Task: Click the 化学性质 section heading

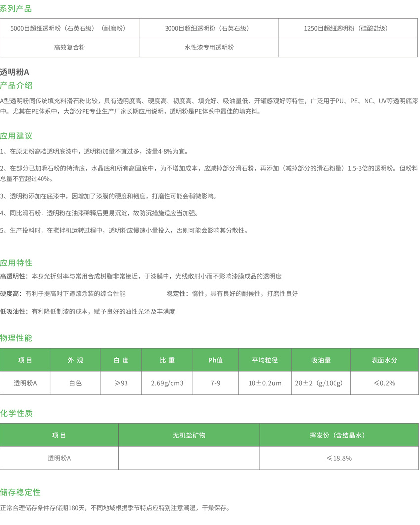Action: point(16,413)
